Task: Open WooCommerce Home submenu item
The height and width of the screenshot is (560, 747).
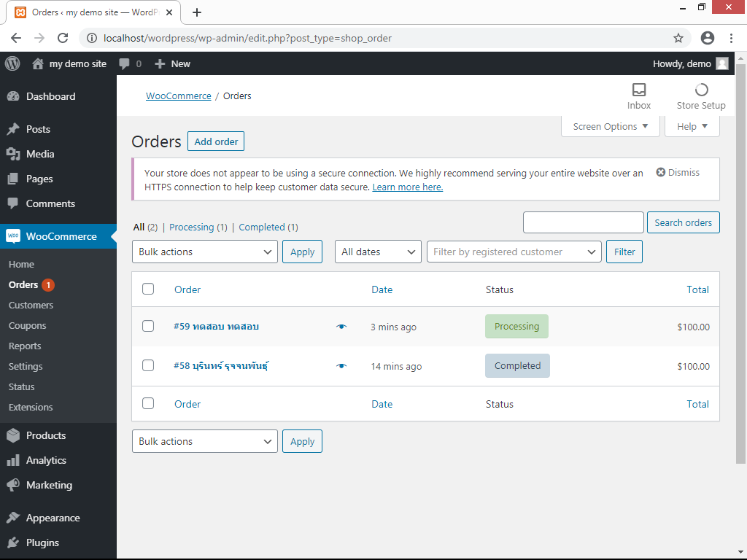Action: pos(21,264)
